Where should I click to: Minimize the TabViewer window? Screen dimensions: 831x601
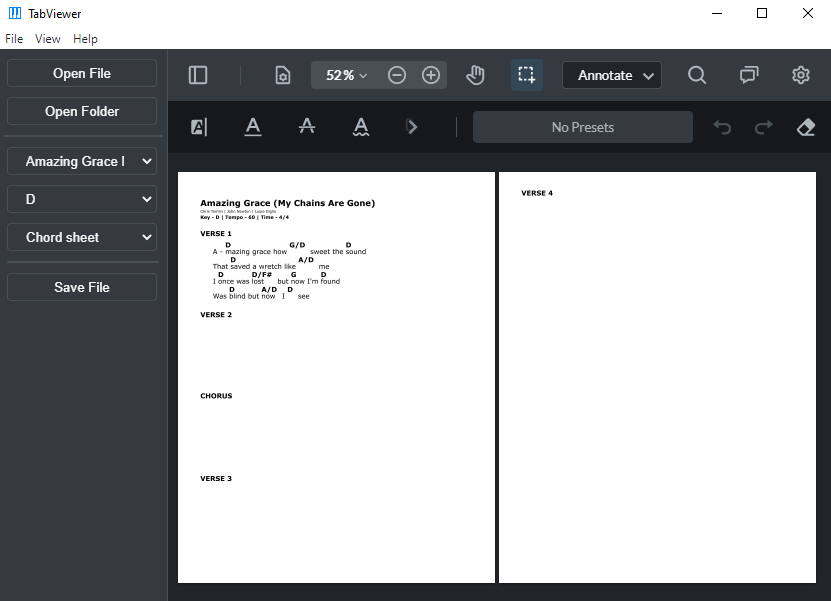click(x=717, y=13)
